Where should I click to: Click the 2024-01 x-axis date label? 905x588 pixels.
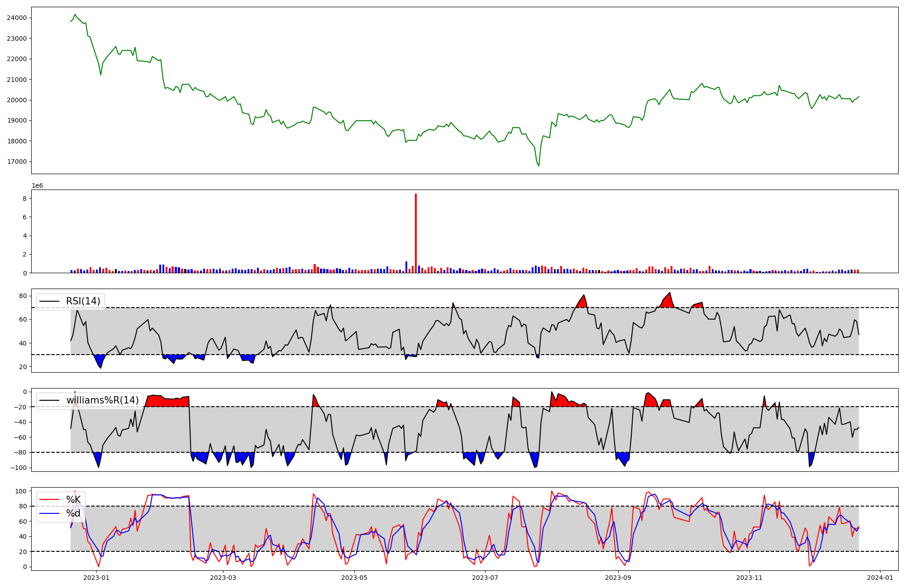pyautogui.click(x=880, y=578)
